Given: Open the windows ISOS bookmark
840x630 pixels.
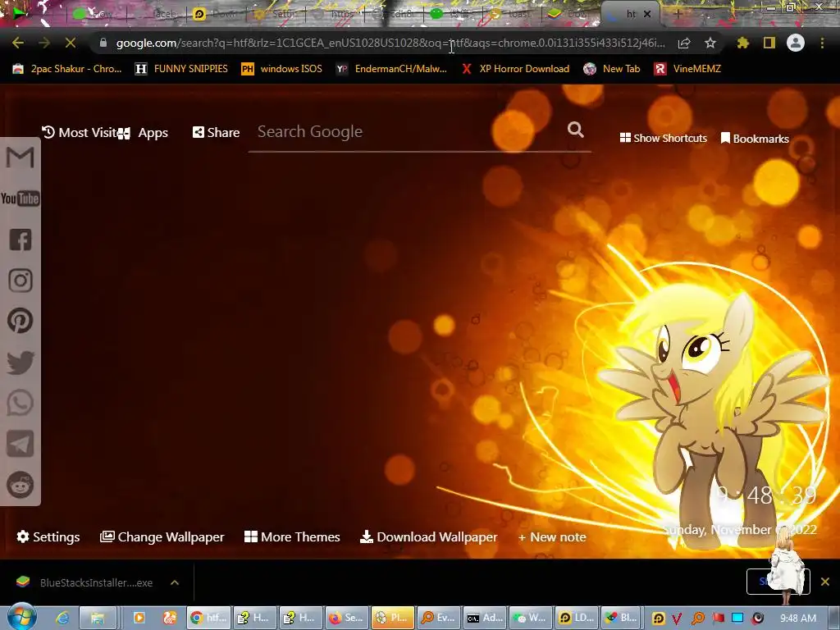Looking at the screenshot, I should coord(282,69).
